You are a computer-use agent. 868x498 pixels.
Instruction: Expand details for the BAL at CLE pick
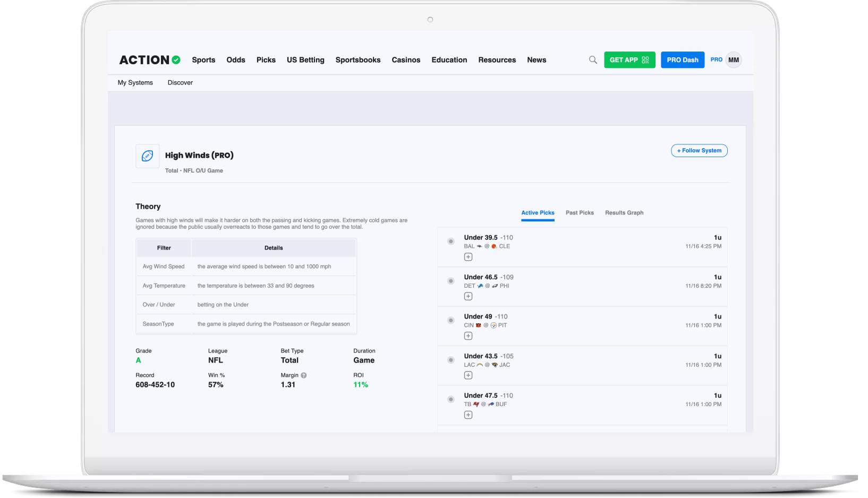click(x=468, y=256)
